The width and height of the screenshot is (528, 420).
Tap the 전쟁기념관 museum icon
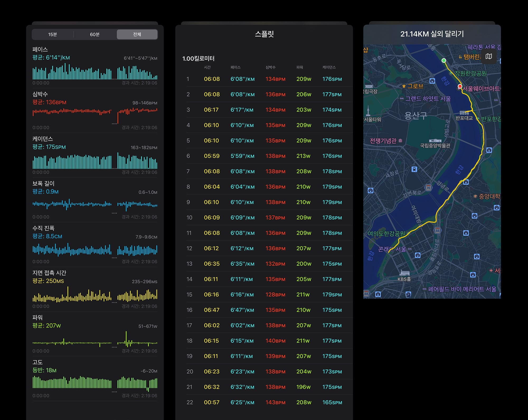[400, 141]
